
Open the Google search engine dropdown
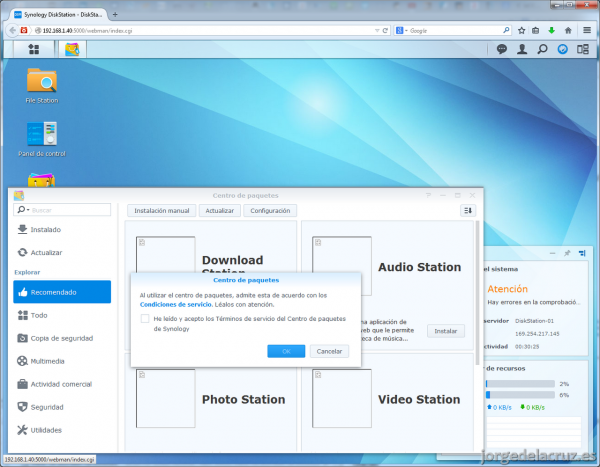(401, 31)
